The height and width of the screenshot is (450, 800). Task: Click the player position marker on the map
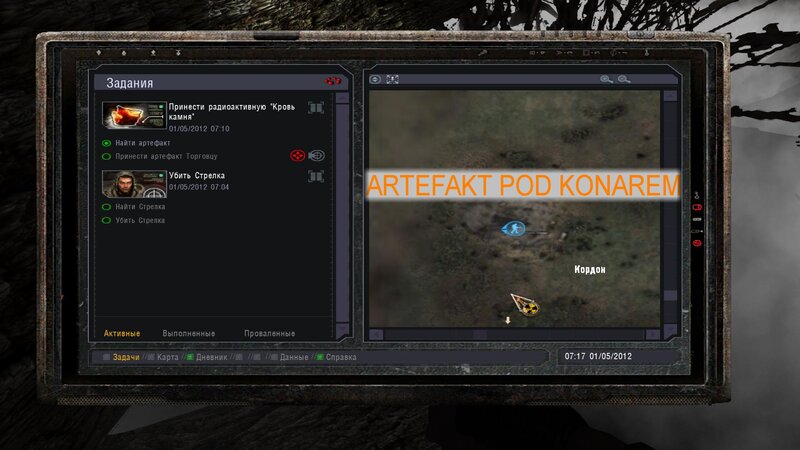[x=513, y=229]
